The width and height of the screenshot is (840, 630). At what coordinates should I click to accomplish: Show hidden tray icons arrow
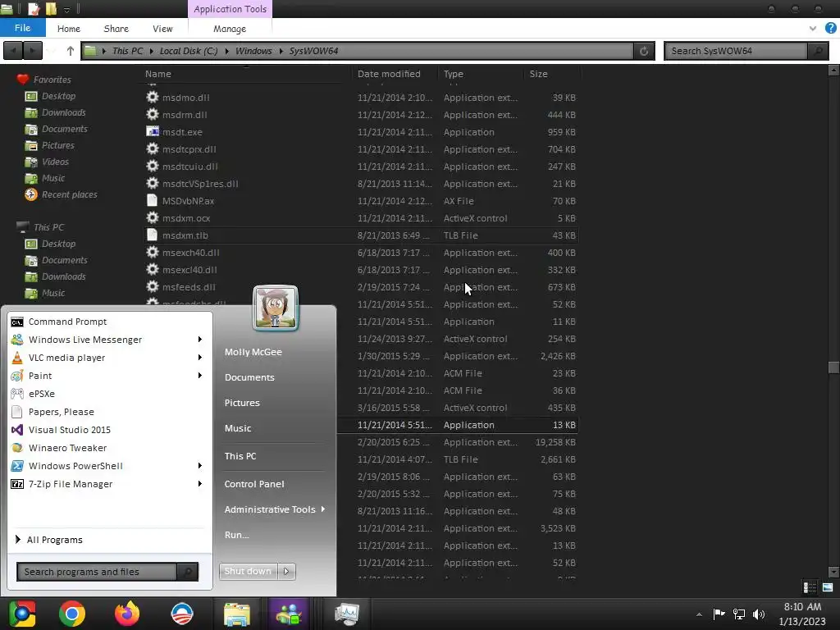pos(699,614)
